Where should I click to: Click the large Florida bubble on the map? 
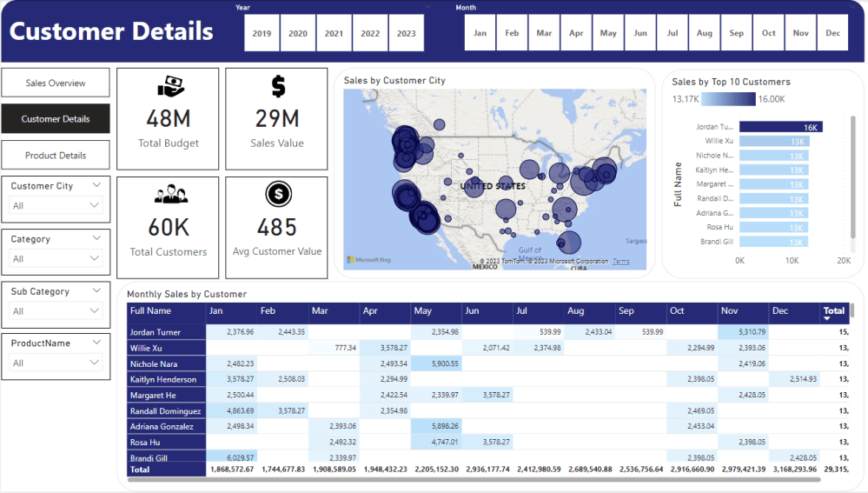[569, 243]
